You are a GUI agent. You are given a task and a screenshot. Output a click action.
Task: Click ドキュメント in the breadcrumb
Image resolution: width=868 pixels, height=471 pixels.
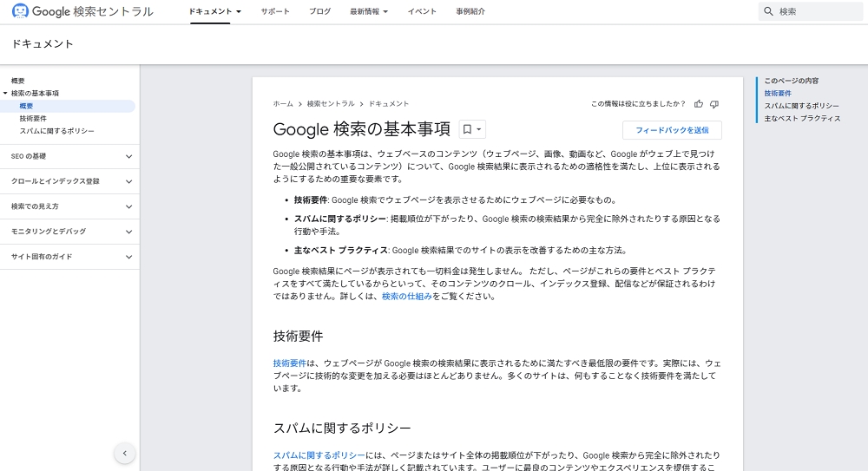click(389, 104)
